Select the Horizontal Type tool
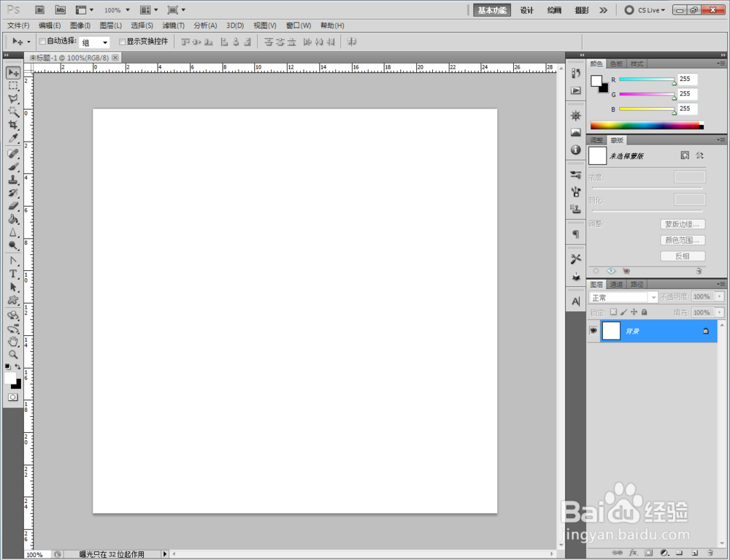Screen dimensions: 730x560 tap(13, 274)
